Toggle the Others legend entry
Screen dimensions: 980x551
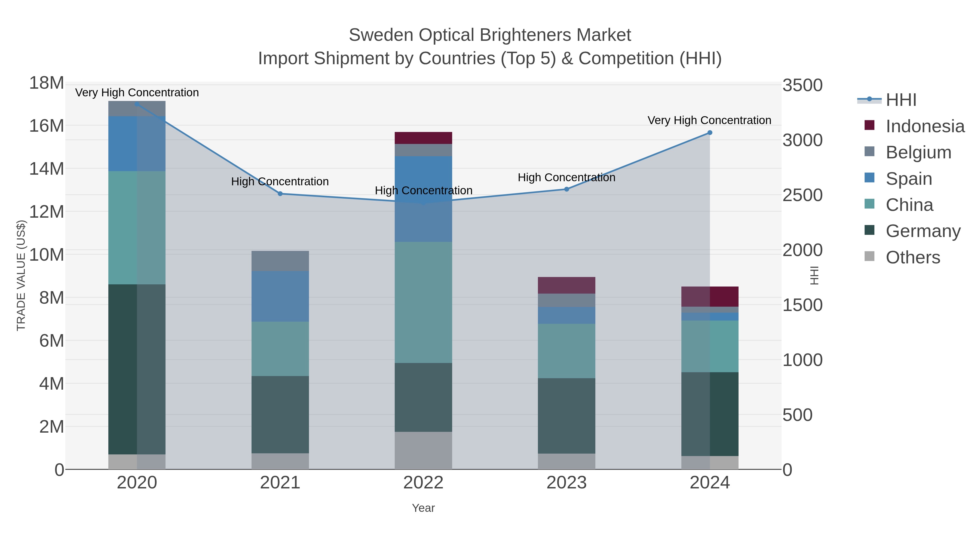point(902,257)
